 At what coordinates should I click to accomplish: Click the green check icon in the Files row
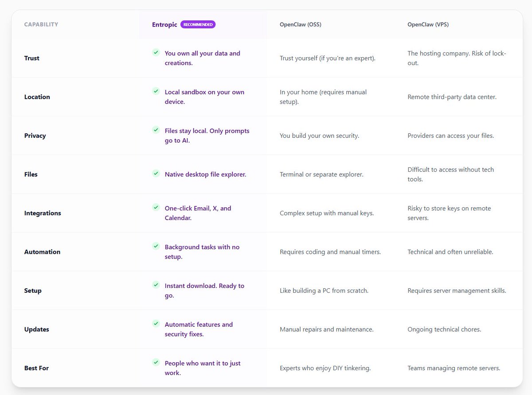[x=156, y=173]
